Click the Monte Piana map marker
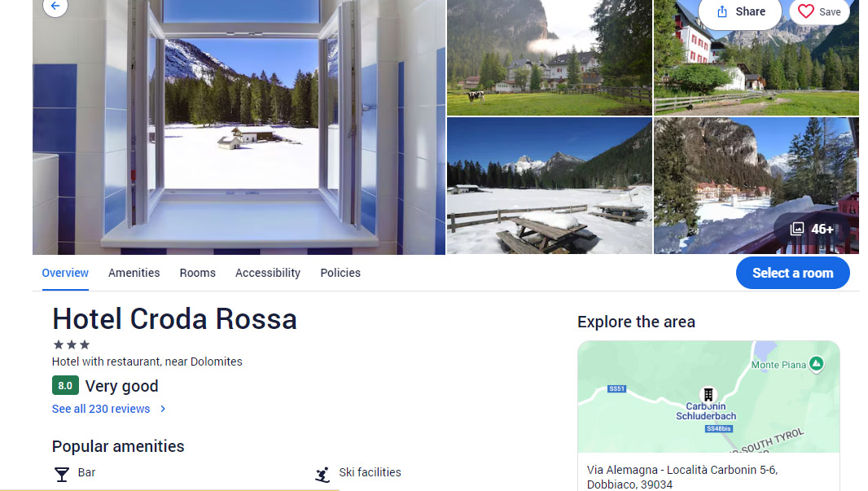Screen dimensions: 868x491 click(816, 364)
